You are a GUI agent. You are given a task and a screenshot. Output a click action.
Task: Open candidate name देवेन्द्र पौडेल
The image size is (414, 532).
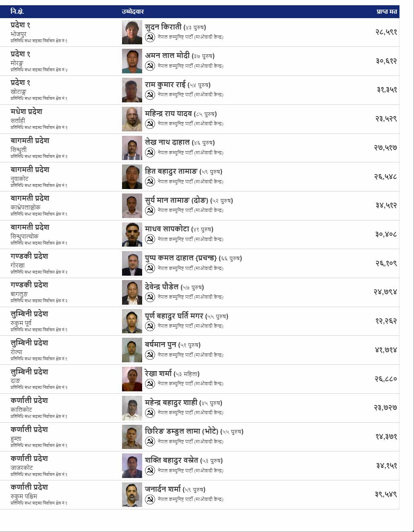tap(162, 287)
